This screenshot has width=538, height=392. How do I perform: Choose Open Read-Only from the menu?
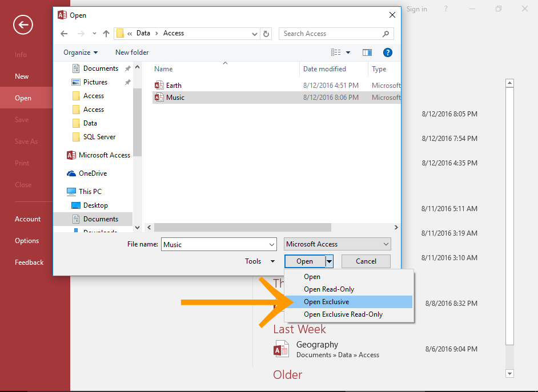(329, 289)
